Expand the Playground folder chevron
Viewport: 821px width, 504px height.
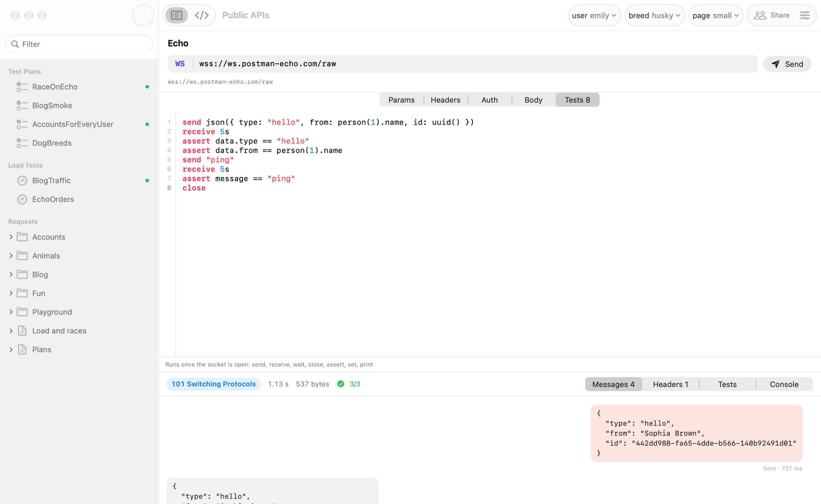tap(11, 312)
